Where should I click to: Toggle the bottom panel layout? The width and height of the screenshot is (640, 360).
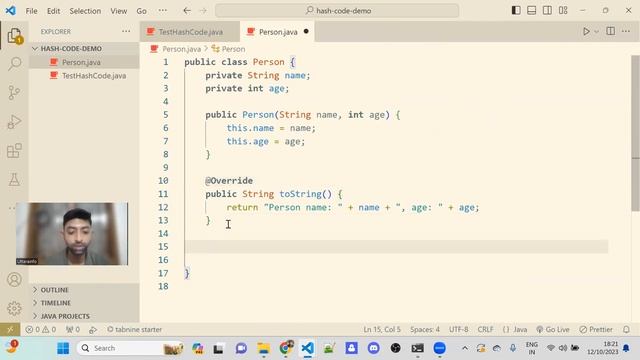(x=531, y=11)
